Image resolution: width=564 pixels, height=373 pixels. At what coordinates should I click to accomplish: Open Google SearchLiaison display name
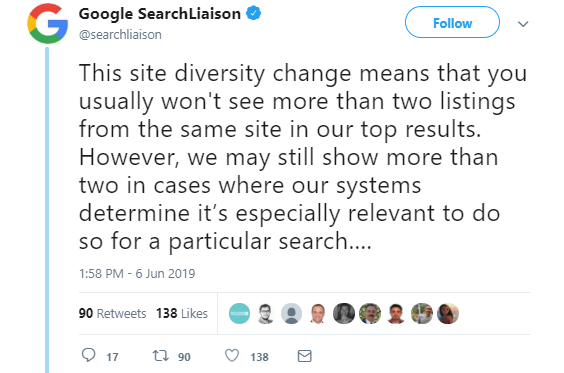160,14
